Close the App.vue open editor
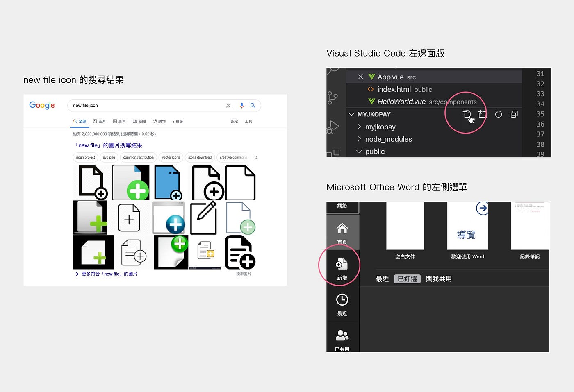This screenshot has height=392, width=574. [x=361, y=77]
